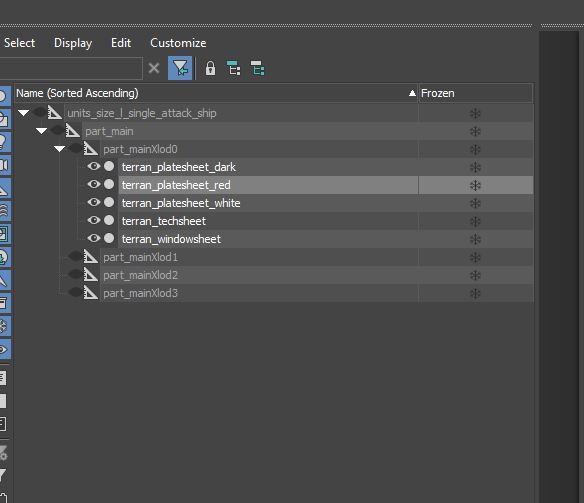Click the lock cell editing padlock icon
584x503 pixels.
click(x=210, y=69)
